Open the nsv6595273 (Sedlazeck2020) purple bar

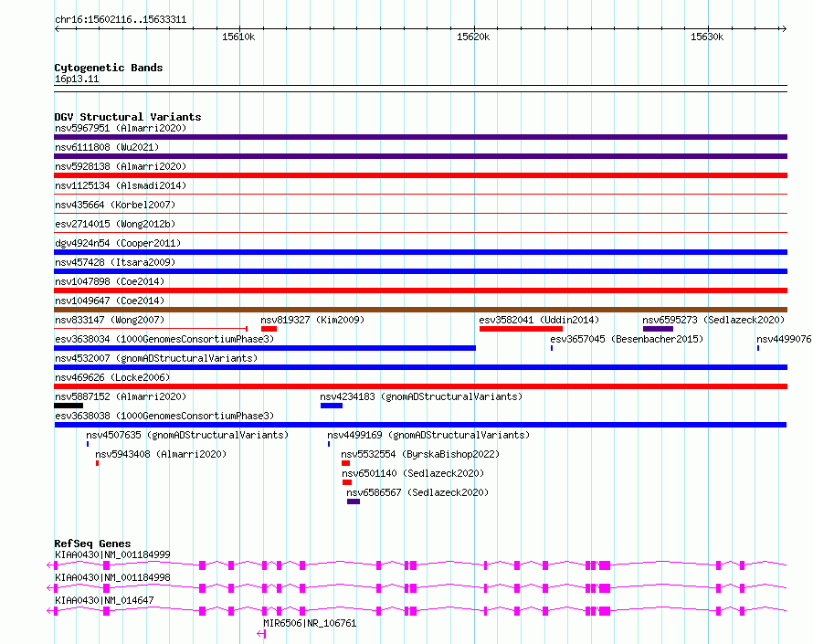658,329
